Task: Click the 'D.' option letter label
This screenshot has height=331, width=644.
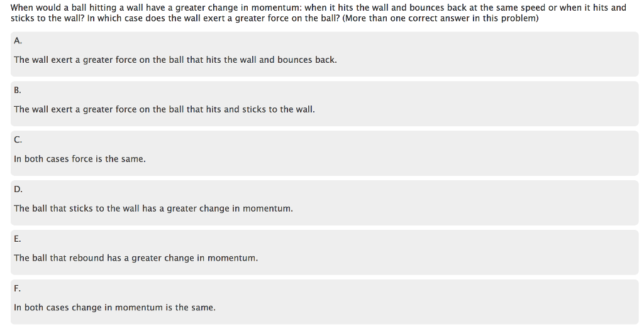Action: point(18,189)
